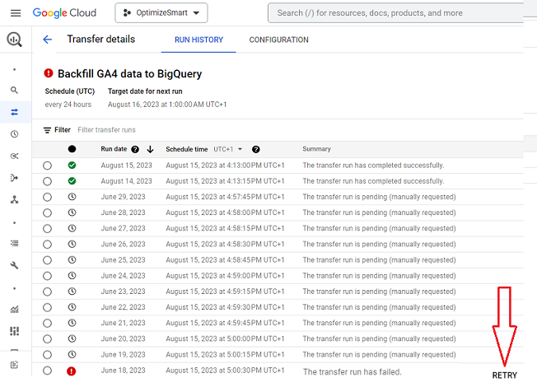The image size is (537, 392).
Task: Click 'August 15, 2023 at 5:00:00 PM UTC+1' cell
Action: (x=225, y=338)
